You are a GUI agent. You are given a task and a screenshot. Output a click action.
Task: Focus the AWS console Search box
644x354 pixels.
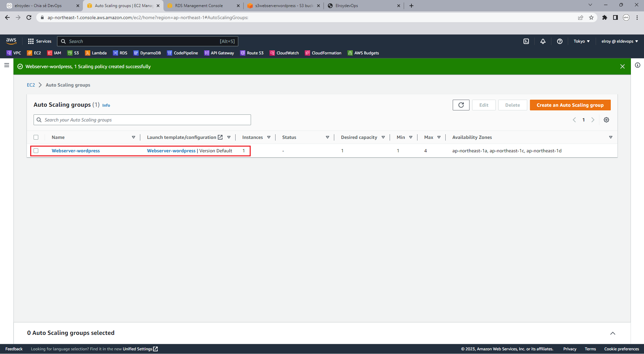148,41
